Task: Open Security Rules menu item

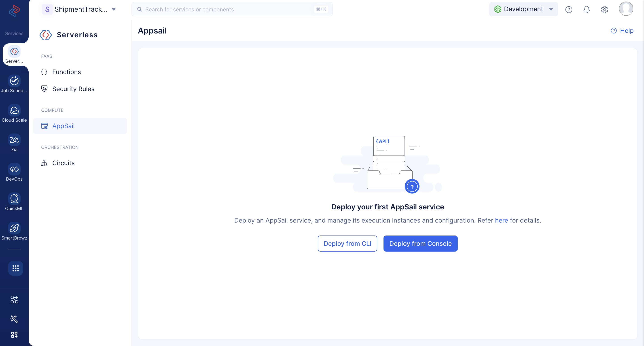Action: coord(73,89)
